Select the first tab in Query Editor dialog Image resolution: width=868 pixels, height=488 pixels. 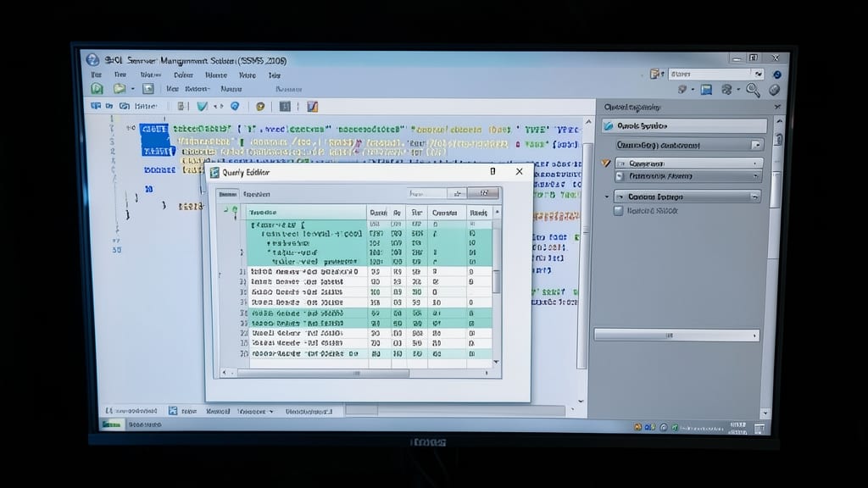point(227,194)
